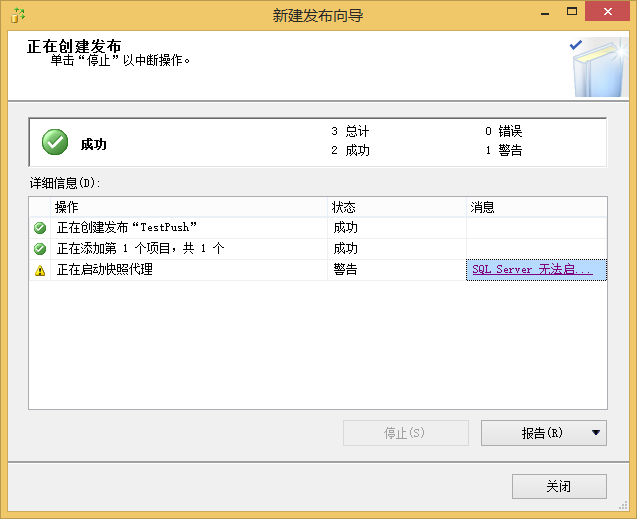Select the row 正在启动快照代理
This screenshot has width=637, height=519.
318,270
